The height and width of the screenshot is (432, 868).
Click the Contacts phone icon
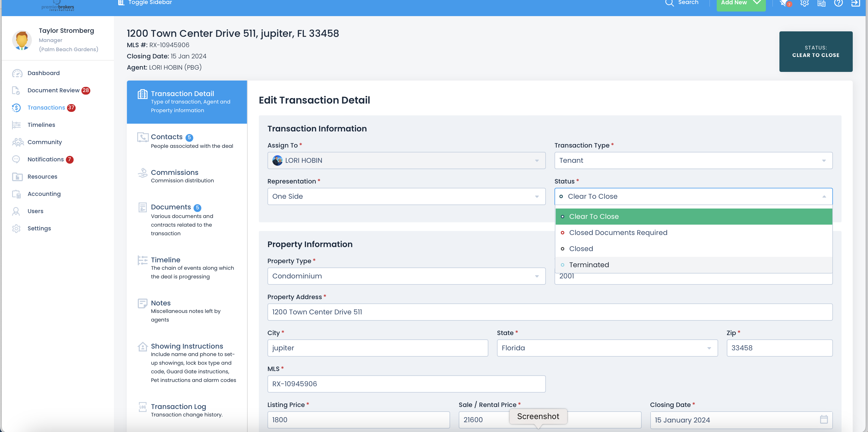[x=143, y=137]
